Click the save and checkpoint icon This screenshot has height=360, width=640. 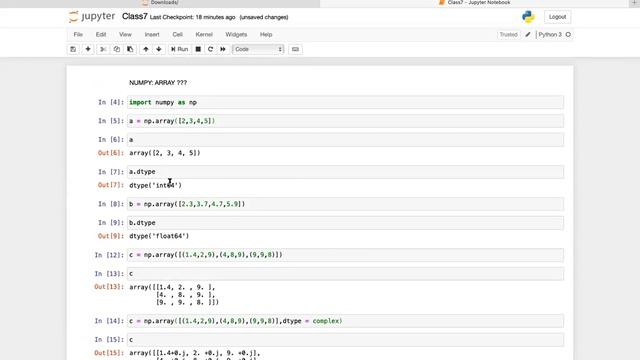[x=73, y=49]
